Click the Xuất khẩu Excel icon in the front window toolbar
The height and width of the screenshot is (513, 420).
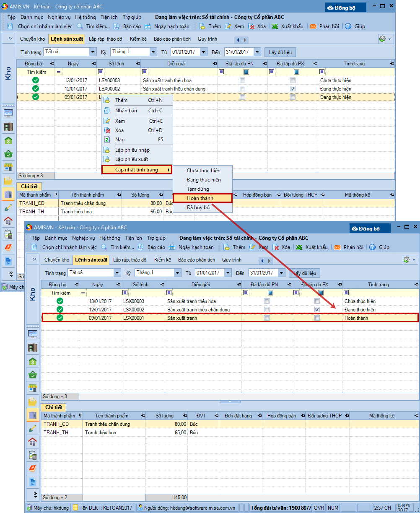(x=299, y=247)
